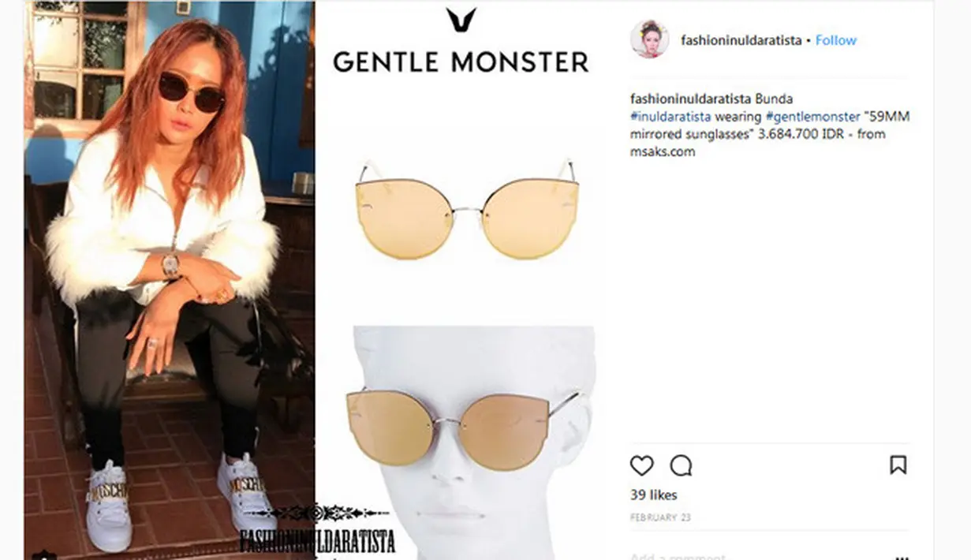This screenshot has height=560, width=971.
Task: Save post with bookmark icon
Action: [x=898, y=465]
